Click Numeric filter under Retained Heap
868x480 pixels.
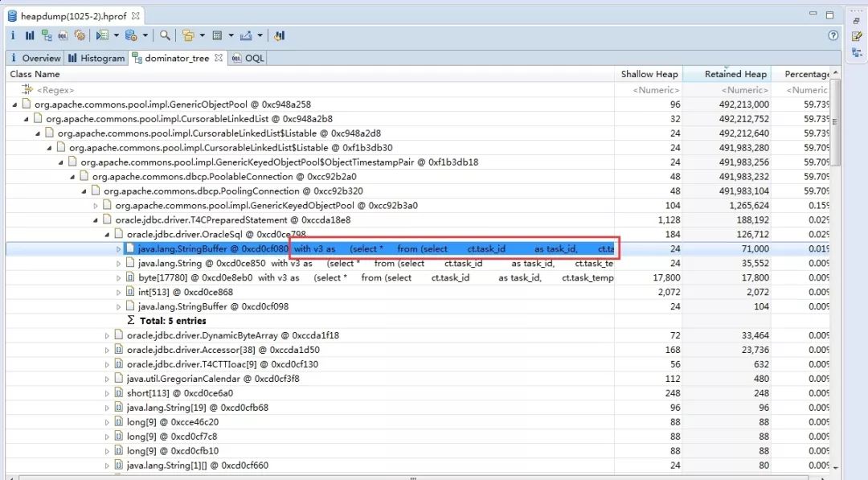click(727, 90)
